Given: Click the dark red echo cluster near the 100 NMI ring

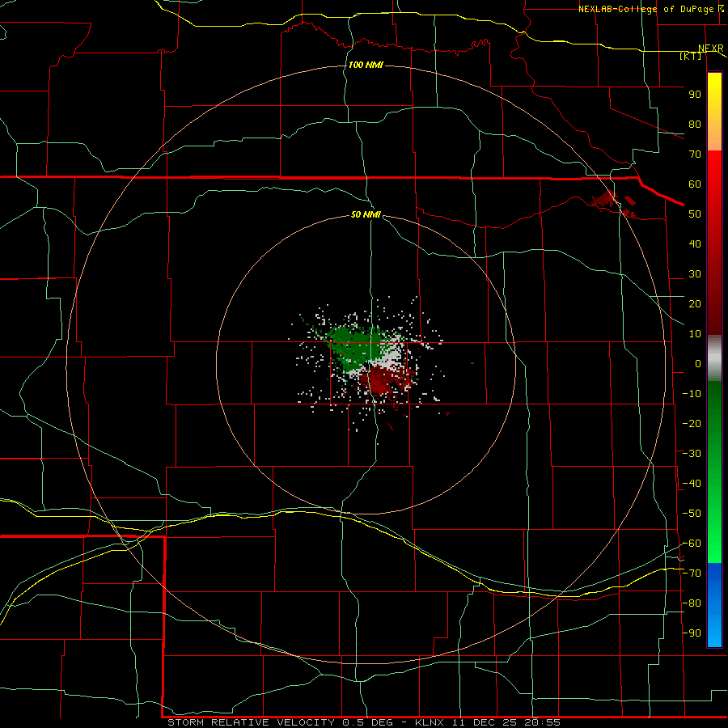Looking at the screenshot, I should pyautogui.click(x=605, y=199).
